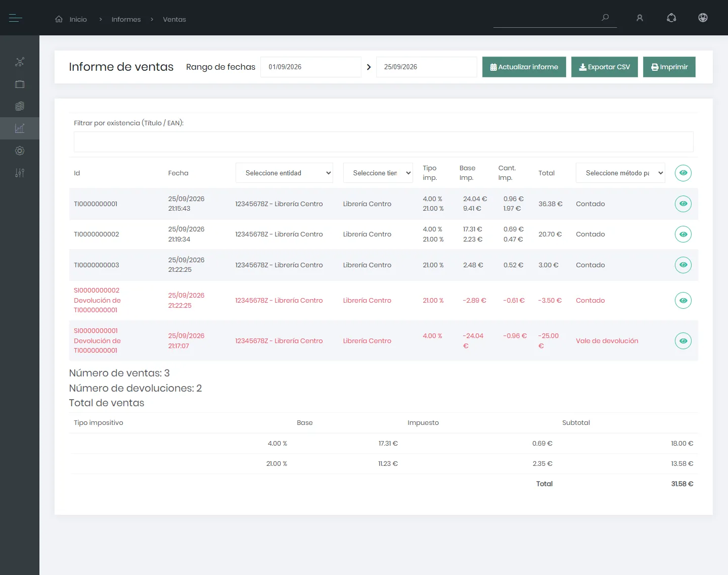Image resolution: width=728 pixels, height=575 pixels.
Task: Open the user profile icon
Action: click(640, 18)
